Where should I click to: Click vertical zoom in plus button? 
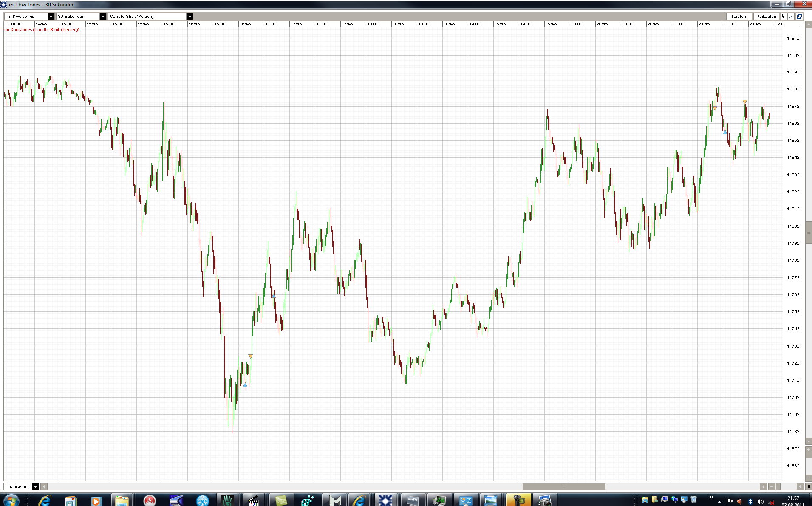[808, 450]
